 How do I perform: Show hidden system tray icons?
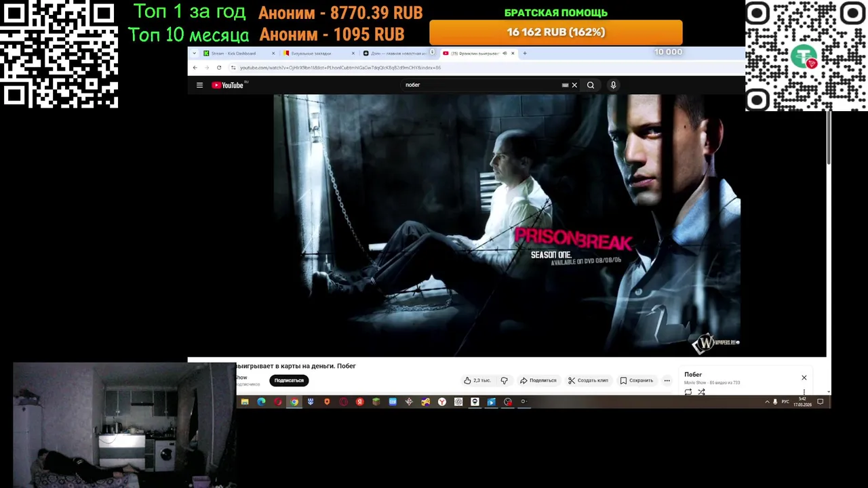point(767,402)
